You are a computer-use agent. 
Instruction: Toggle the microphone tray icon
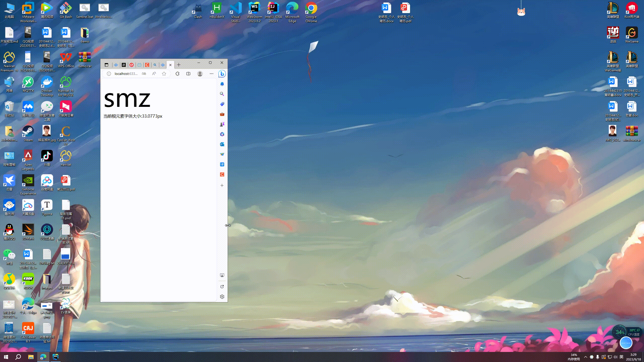point(597,357)
